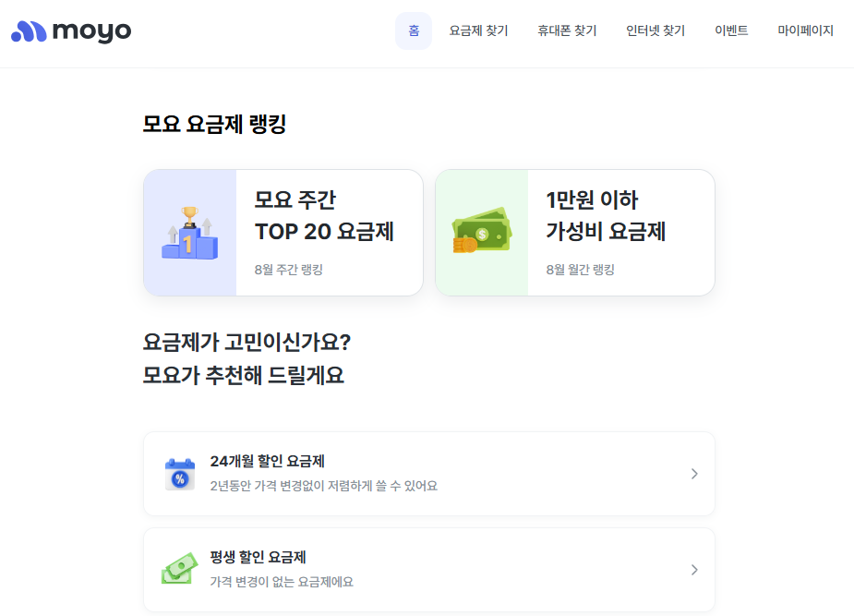Expand the 24개월 할인 요금제 chevron

click(x=694, y=473)
